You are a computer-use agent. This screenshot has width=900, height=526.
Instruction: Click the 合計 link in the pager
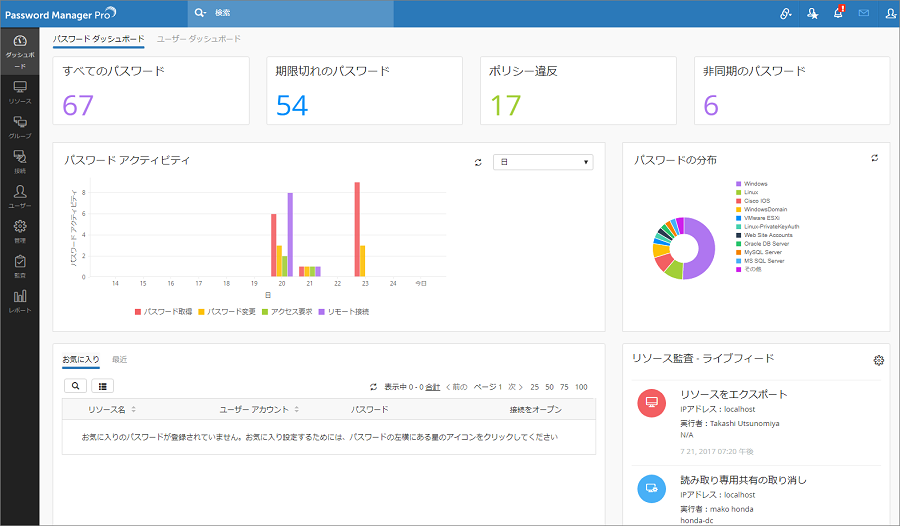(432, 386)
